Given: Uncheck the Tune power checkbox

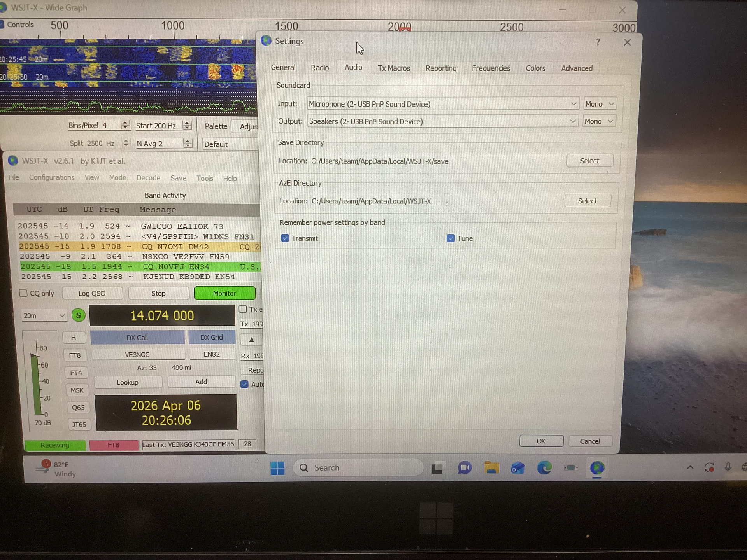Looking at the screenshot, I should click(x=451, y=238).
